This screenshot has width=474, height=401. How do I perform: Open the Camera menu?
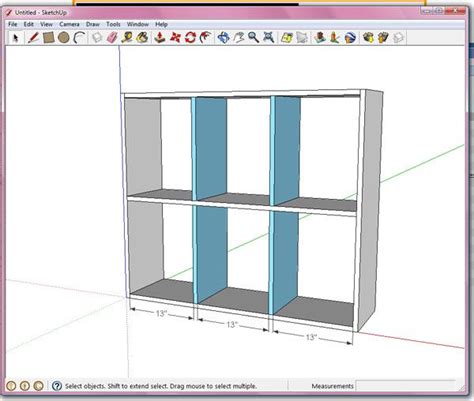pyautogui.click(x=69, y=24)
